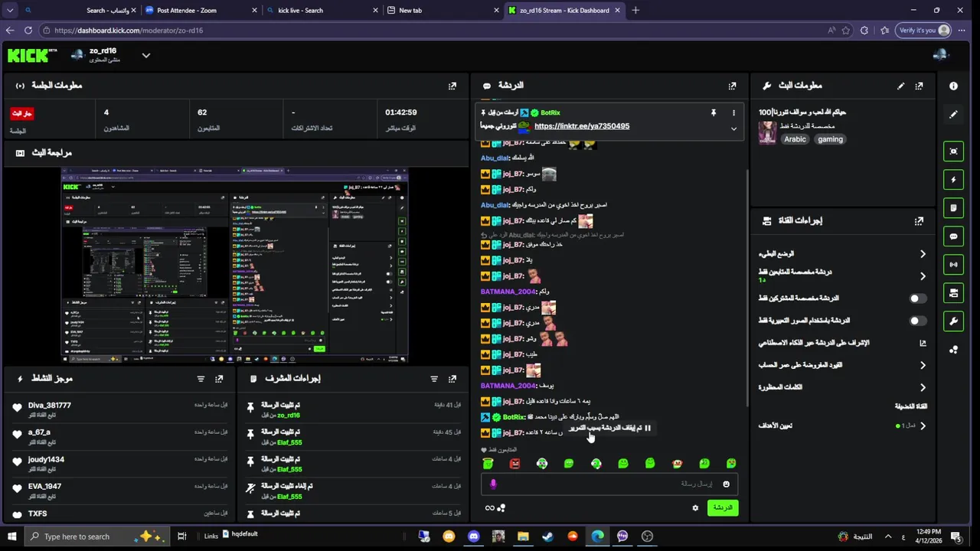The image size is (980, 551).
Task: Click the three-dots cluster icon in the sidebar
Action: coord(953,349)
